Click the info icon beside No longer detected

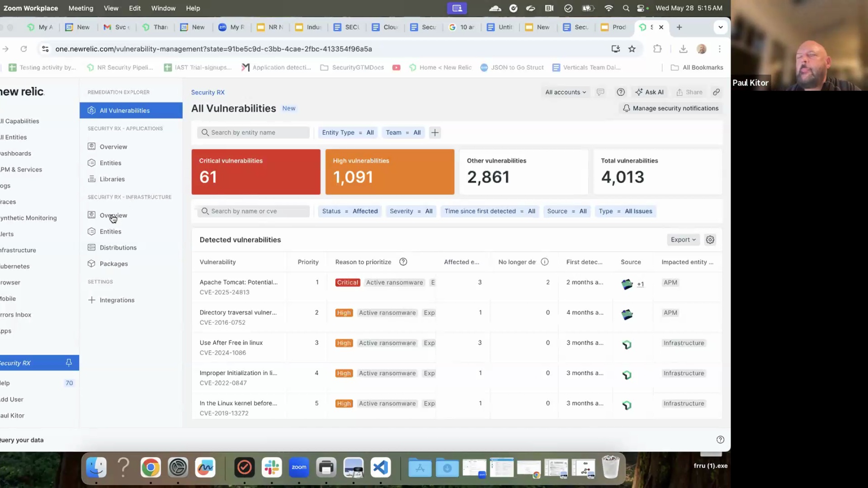point(545,262)
